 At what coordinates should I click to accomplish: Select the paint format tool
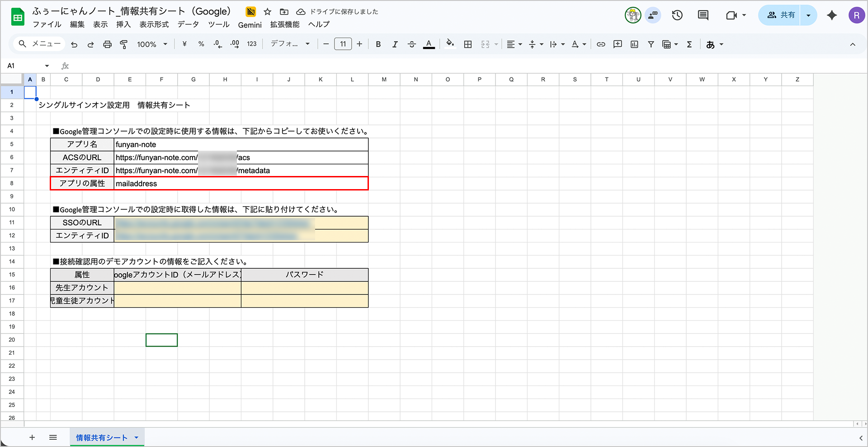pyautogui.click(x=123, y=44)
